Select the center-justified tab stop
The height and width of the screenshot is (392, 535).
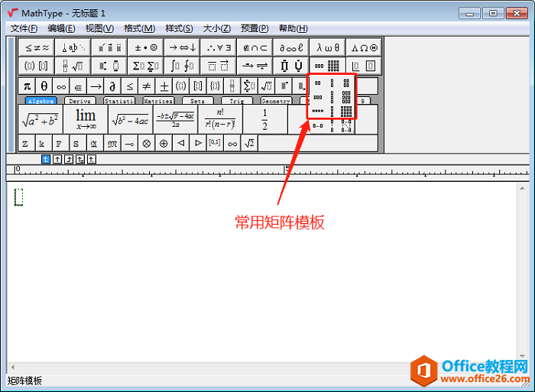(57, 160)
